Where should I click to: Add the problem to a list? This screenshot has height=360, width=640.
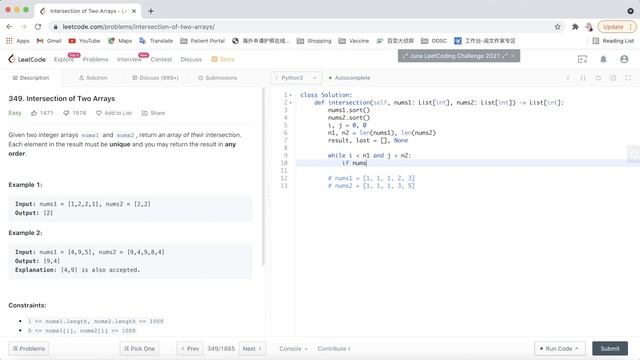pyautogui.click(x=114, y=113)
